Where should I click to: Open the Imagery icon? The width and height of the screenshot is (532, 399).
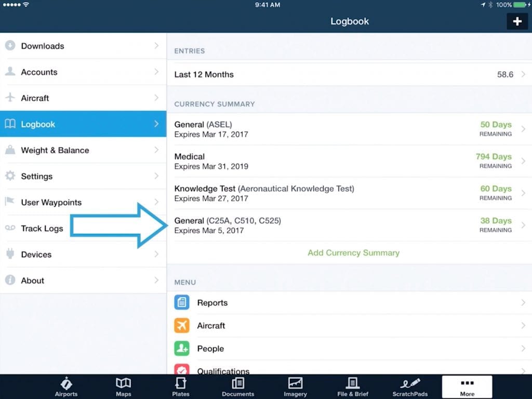[x=295, y=384]
